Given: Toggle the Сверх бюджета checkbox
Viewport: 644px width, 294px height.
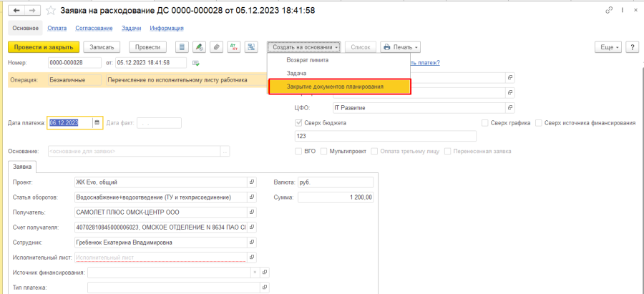Looking at the screenshot, I should click(299, 123).
